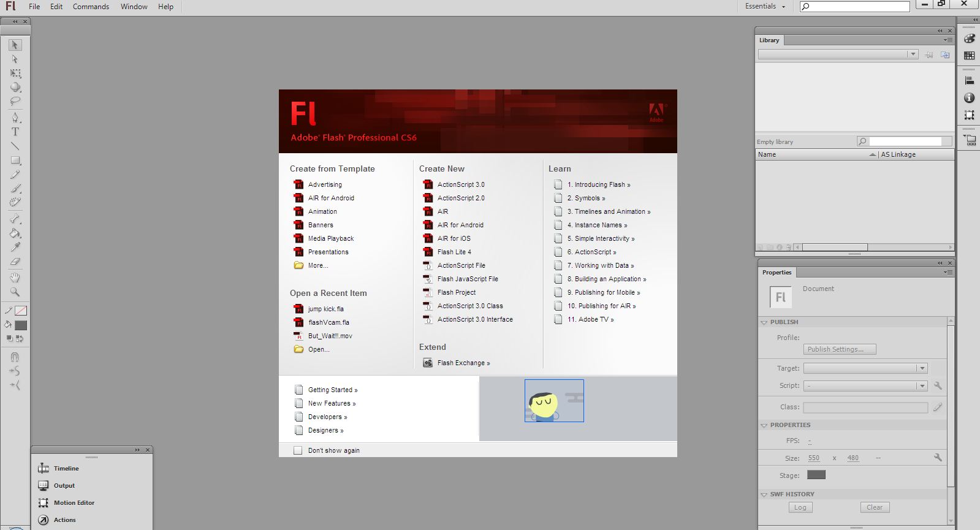Open the Window menu

click(134, 6)
